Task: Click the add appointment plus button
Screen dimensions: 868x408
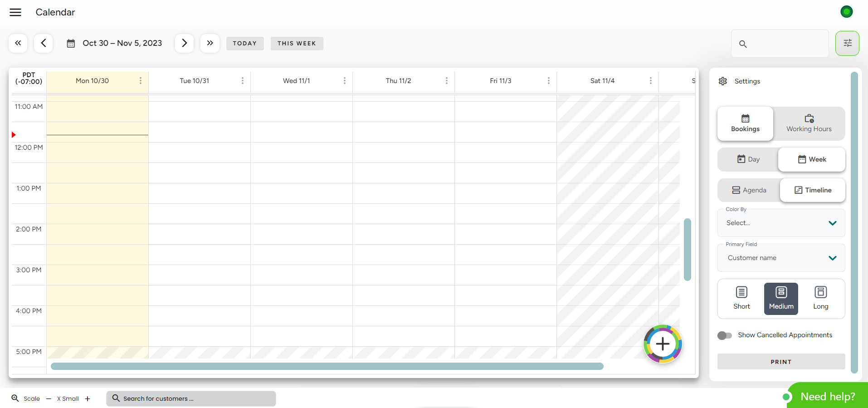Action: pos(663,344)
